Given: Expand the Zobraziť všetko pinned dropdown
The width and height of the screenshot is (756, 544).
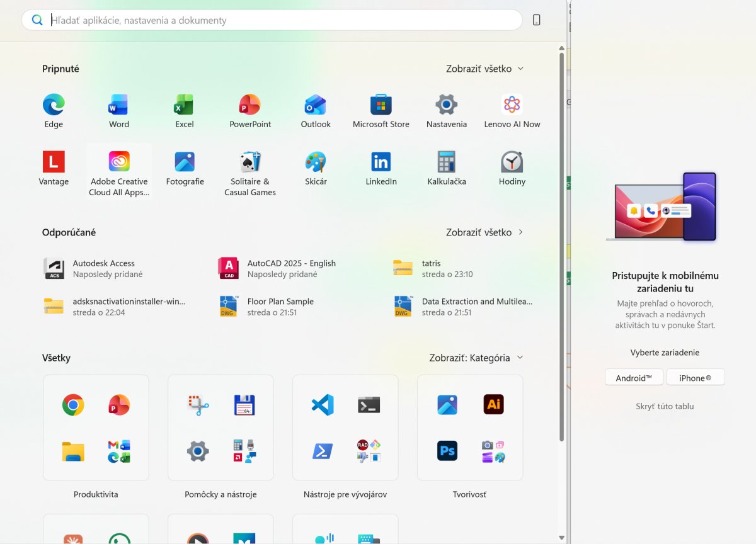Looking at the screenshot, I should 484,69.
